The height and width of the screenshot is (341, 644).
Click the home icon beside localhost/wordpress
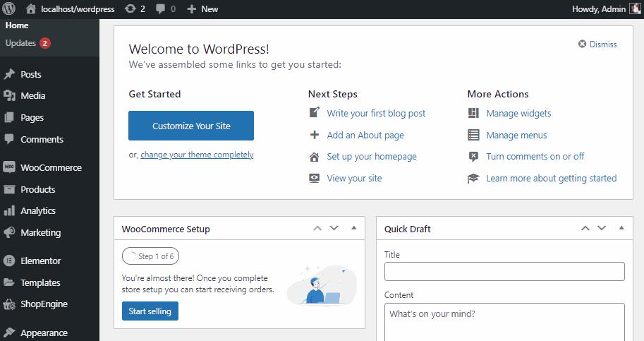[x=30, y=8]
